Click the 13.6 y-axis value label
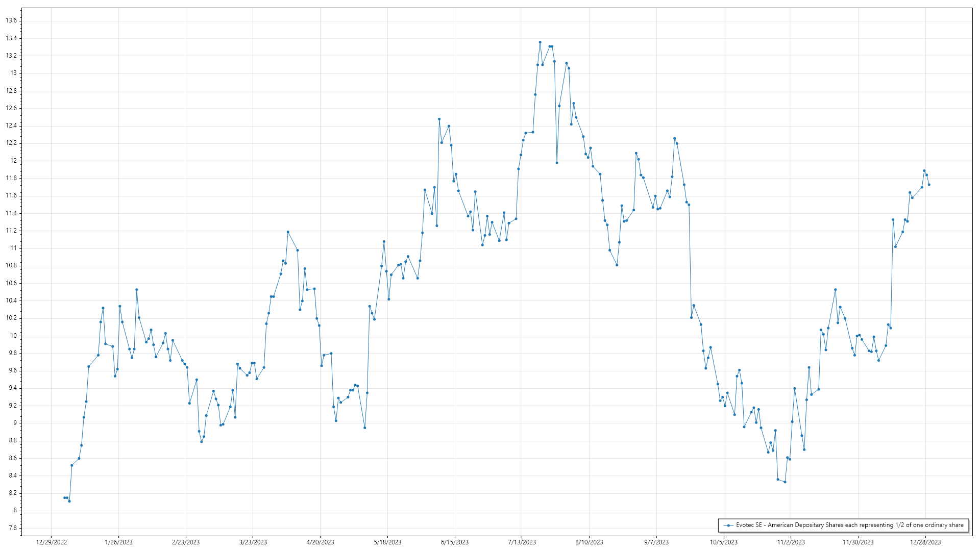 click(x=11, y=20)
